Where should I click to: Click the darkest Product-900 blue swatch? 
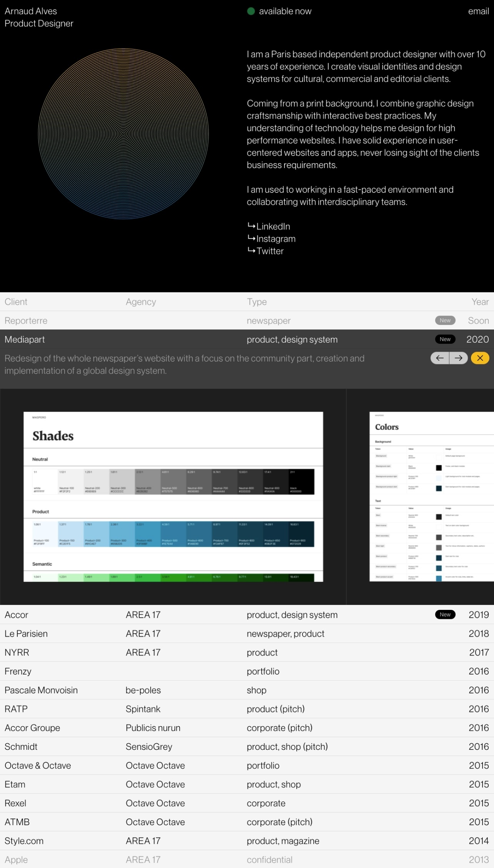301,534
